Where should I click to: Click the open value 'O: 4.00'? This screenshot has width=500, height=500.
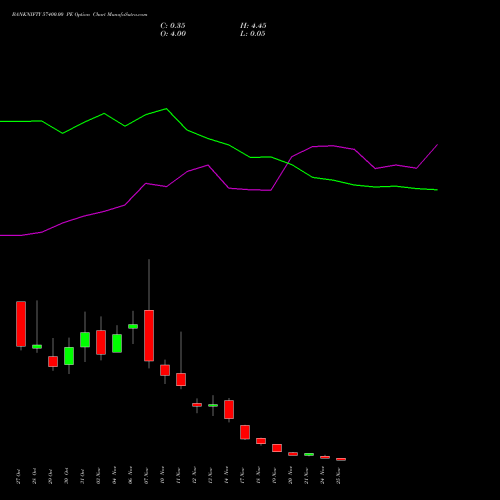(173, 34)
